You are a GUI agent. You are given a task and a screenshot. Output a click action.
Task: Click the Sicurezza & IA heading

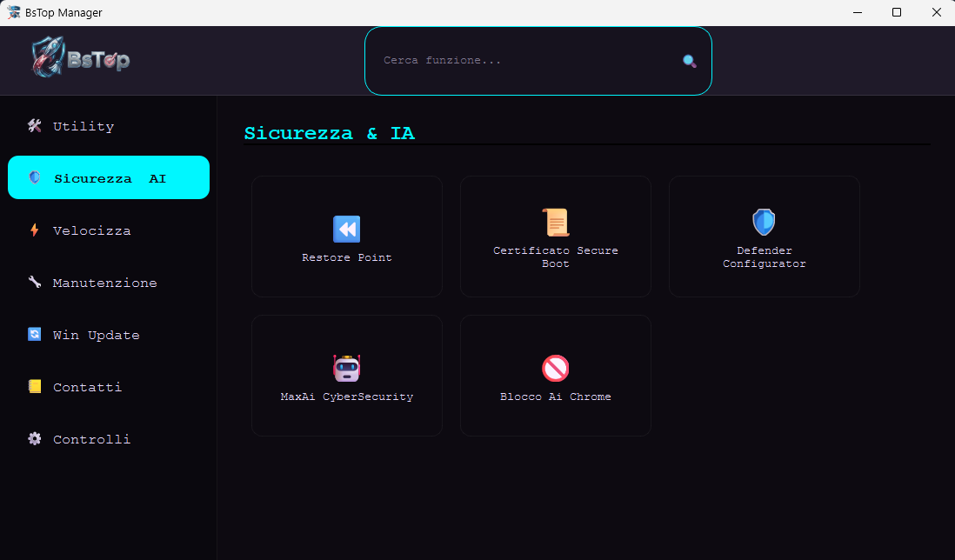pos(330,132)
